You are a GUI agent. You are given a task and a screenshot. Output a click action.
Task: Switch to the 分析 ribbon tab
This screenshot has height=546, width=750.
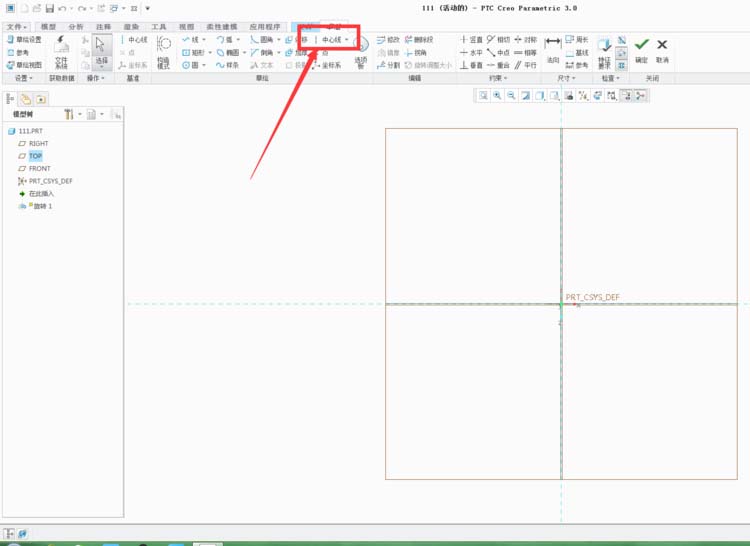(x=76, y=27)
